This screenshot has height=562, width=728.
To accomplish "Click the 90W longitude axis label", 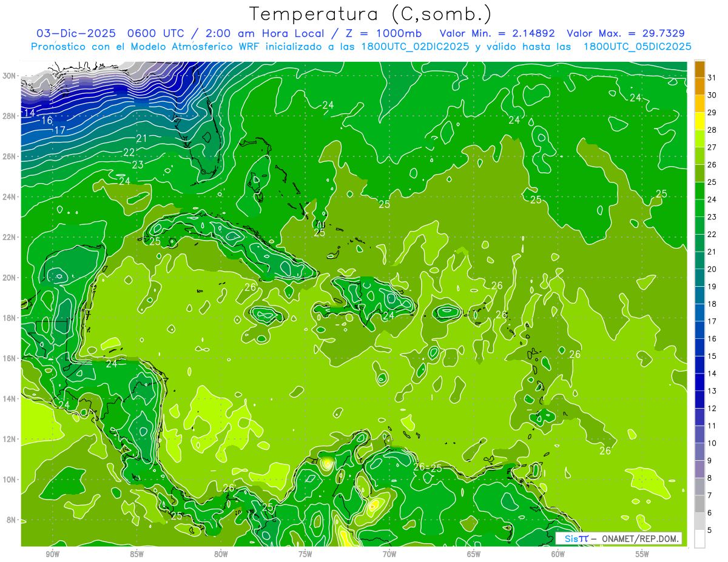I will 52,554.
